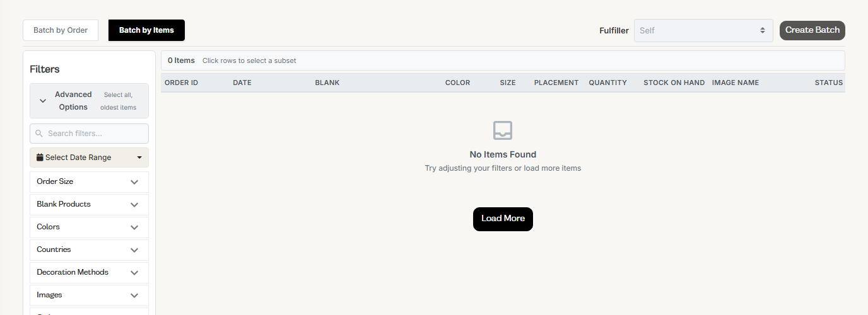Image resolution: width=868 pixels, height=315 pixels.
Task: Click the Load More button
Action: [503, 219]
